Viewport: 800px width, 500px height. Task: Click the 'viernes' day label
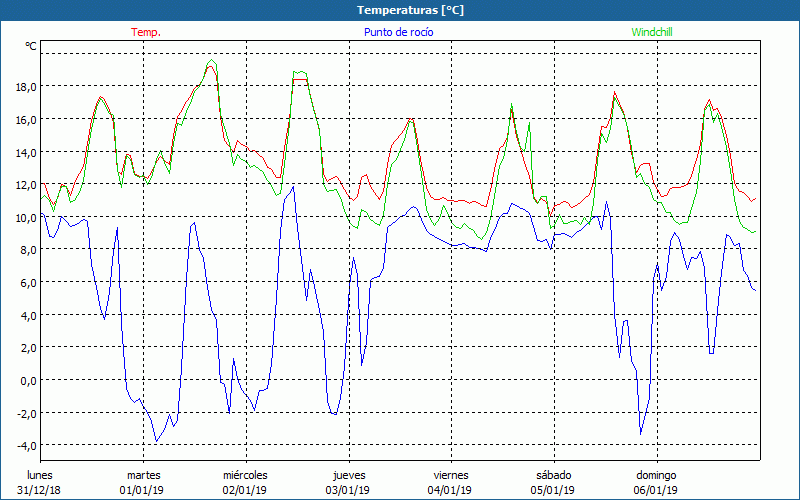451,475
